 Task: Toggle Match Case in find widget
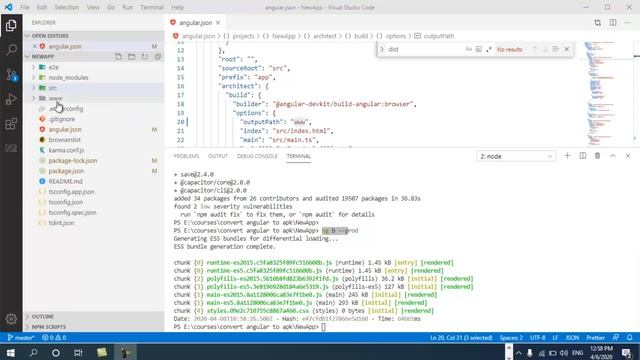(469, 49)
